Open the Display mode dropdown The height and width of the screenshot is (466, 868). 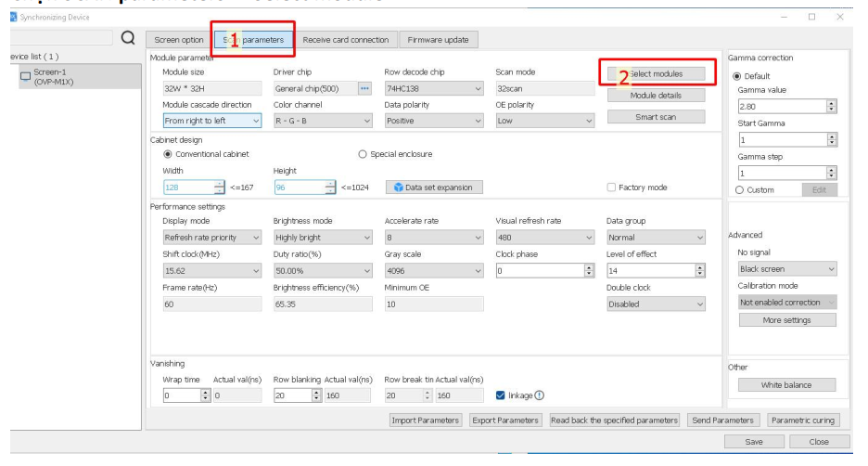coord(212,238)
